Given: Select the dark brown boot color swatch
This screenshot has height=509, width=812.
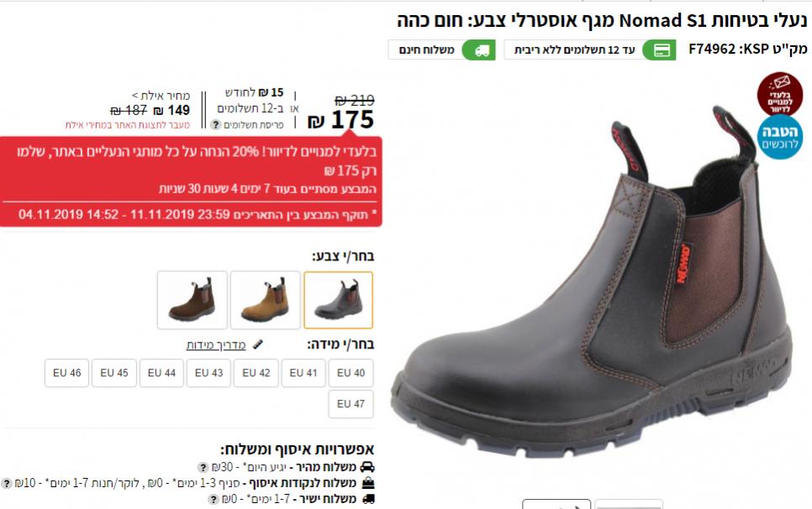Looking at the screenshot, I should (338, 300).
